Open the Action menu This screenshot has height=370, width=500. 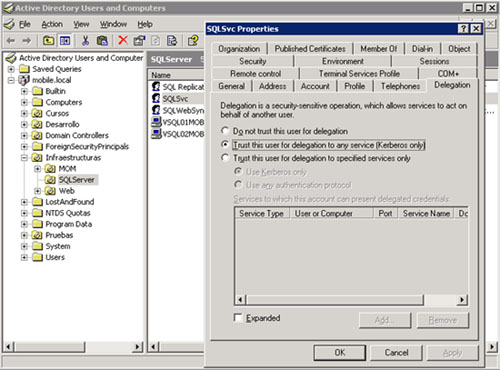pos(52,24)
